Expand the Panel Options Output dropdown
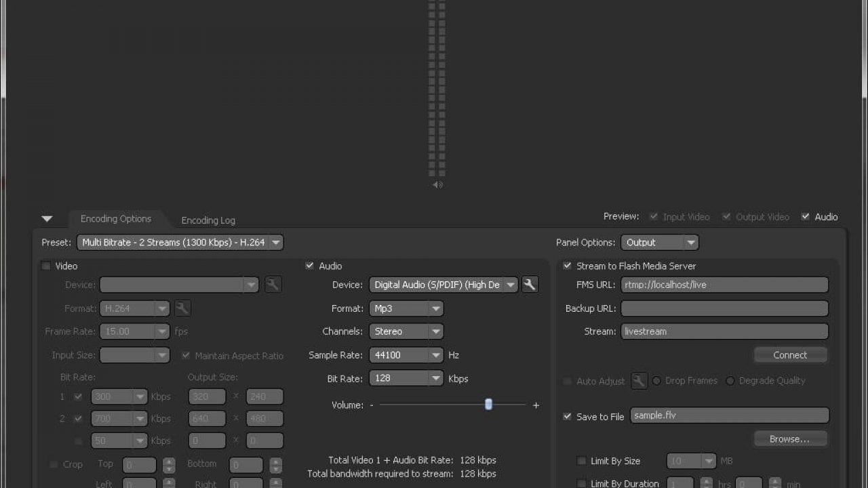This screenshot has height=488, width=868. [659, 243]
